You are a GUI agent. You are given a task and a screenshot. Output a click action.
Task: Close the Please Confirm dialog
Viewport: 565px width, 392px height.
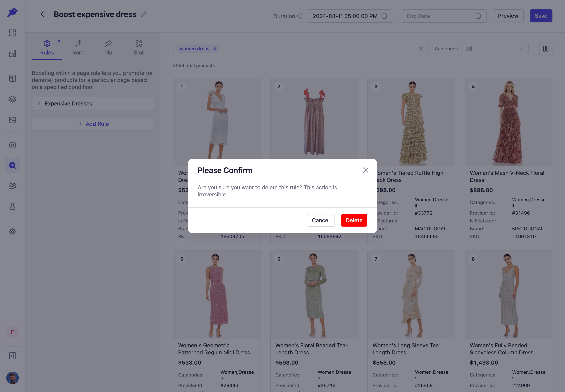pyautogui.click(x=366, y=170)
